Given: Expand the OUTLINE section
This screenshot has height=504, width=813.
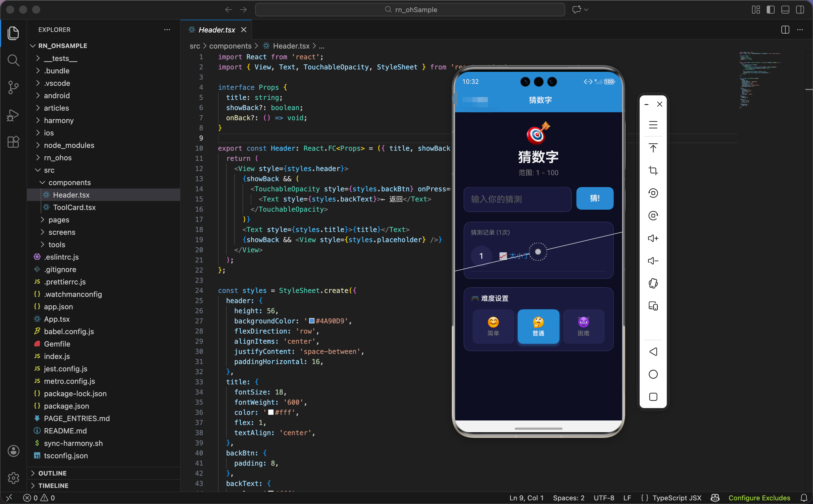Looking at the screenshot, I should [x=52, y=473].
